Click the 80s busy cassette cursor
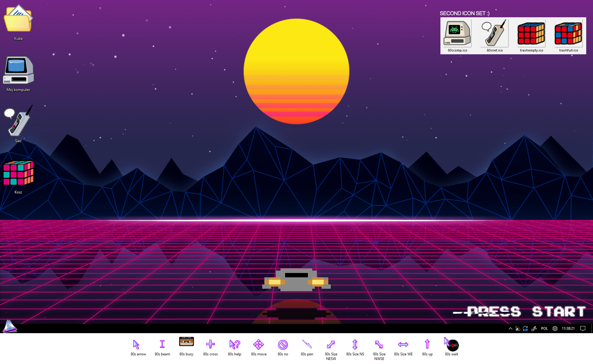The width and height of the screenshot is (593, 364). pyautogui.click(x=186, y=342)
